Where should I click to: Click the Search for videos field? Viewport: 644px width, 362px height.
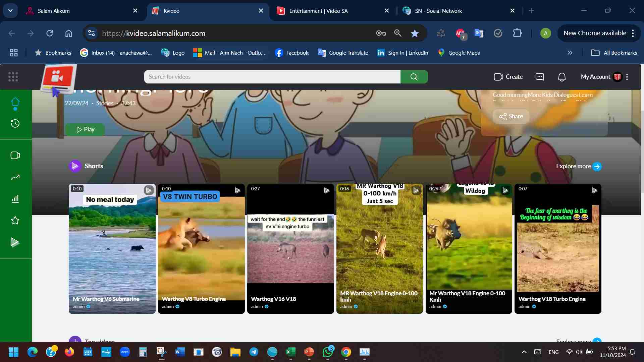272,77
